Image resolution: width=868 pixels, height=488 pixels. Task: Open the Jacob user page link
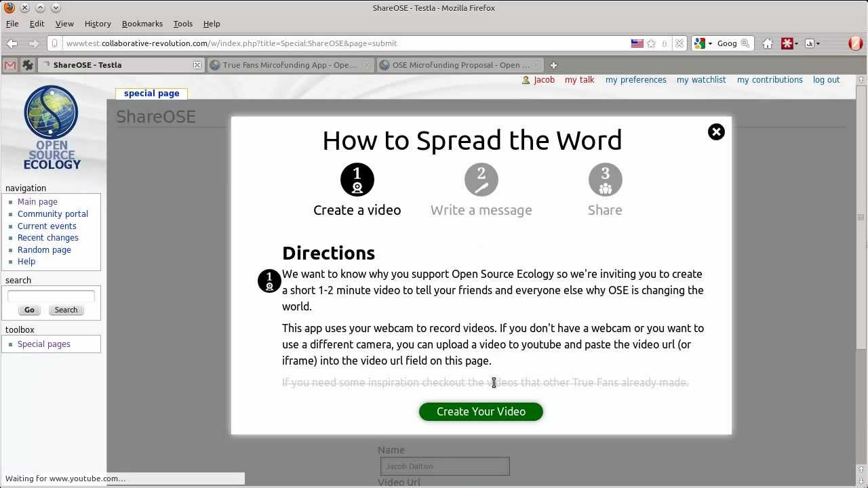(544, 80)
